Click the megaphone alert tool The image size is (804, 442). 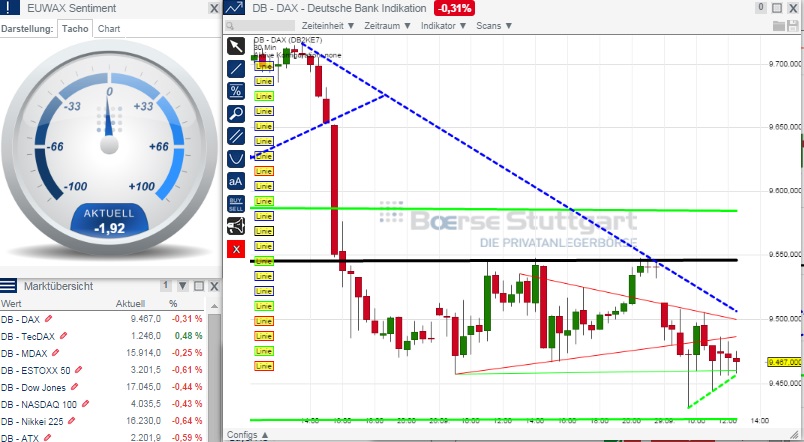coord(236,226)
